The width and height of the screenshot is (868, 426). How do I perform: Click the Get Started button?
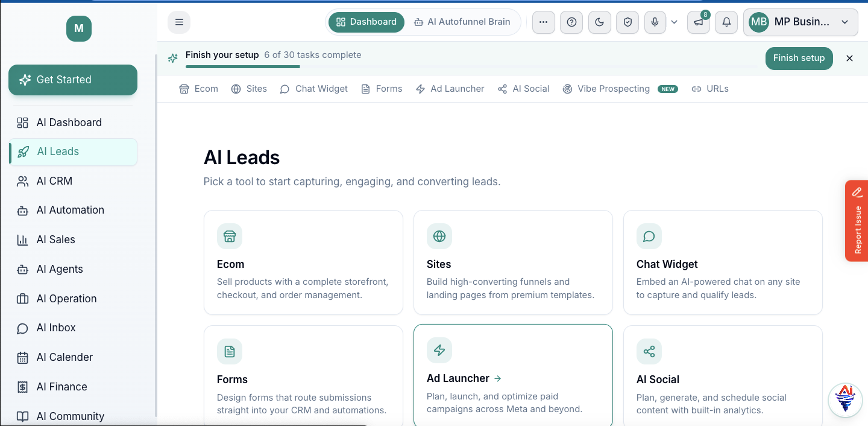(x=73, y=80)
